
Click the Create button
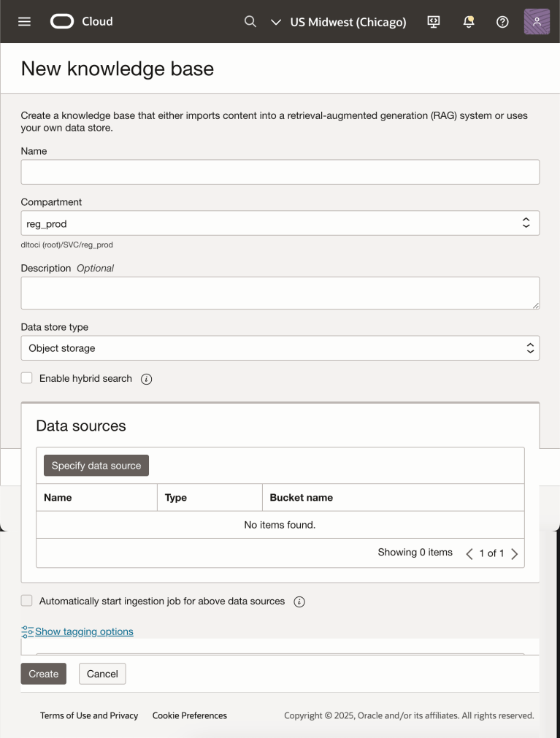tap(43, 673)
